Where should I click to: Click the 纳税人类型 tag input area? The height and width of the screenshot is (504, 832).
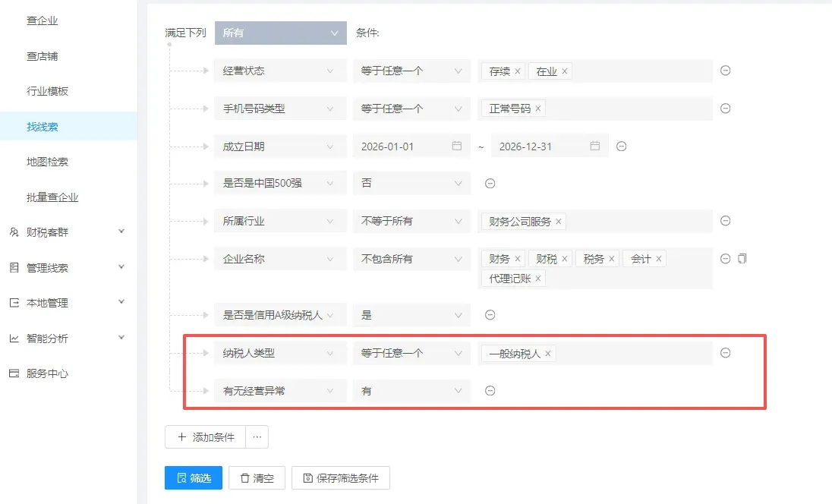595,353
